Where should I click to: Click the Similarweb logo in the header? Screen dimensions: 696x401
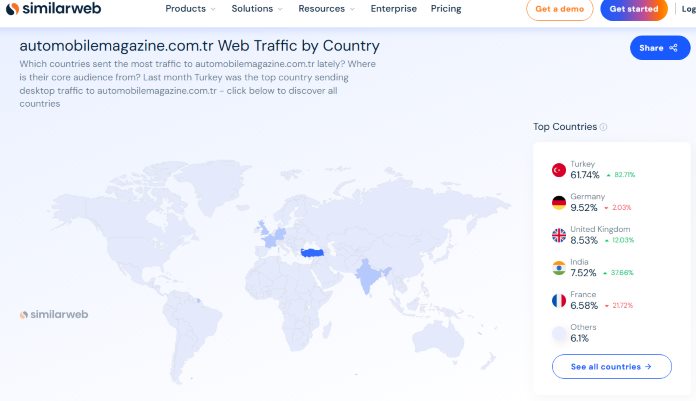[54, 8]
